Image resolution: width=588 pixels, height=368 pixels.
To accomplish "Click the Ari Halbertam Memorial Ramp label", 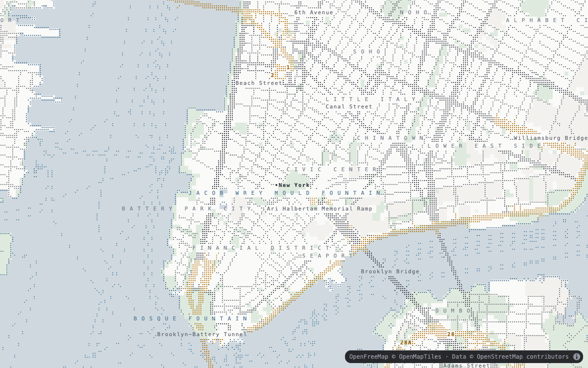I will (x=319, y=209).
